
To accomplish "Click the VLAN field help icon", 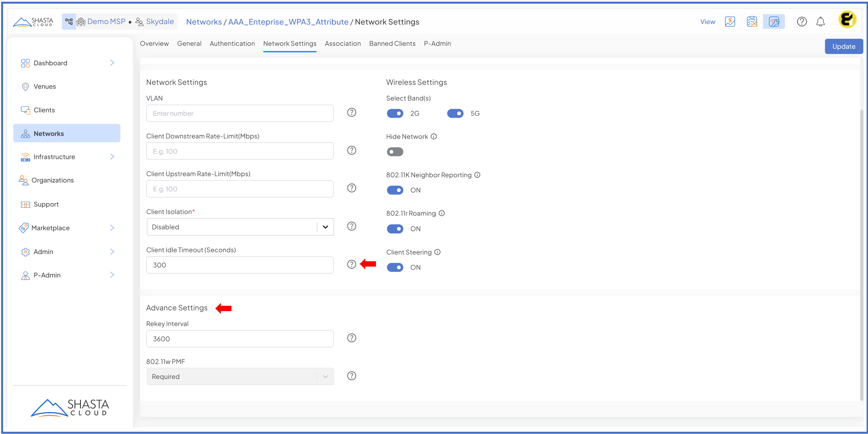I will click(x=351, y=112).
